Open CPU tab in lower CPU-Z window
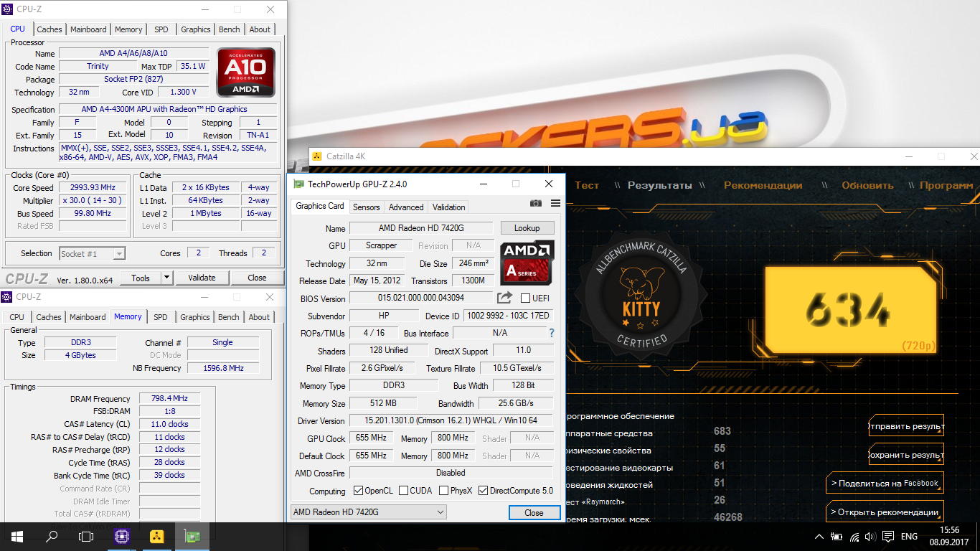The width and height of the screenshot is (980, 551). (x=17, y=316)
